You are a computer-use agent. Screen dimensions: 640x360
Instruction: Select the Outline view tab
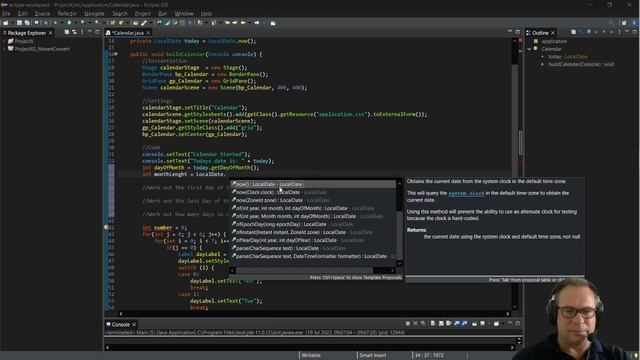coord(540,33)
